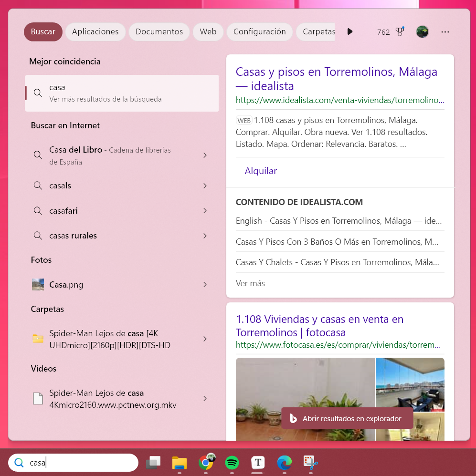Open the three-dot more options menu
The height and width of the screenshot is (476, 476).
tap(445, 32)
